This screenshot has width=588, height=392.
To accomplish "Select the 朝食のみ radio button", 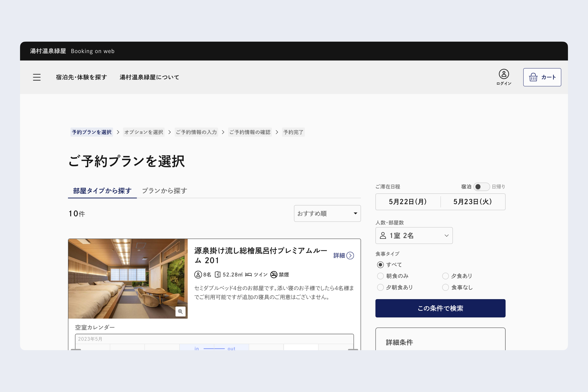I will click(x=380, y=276).
